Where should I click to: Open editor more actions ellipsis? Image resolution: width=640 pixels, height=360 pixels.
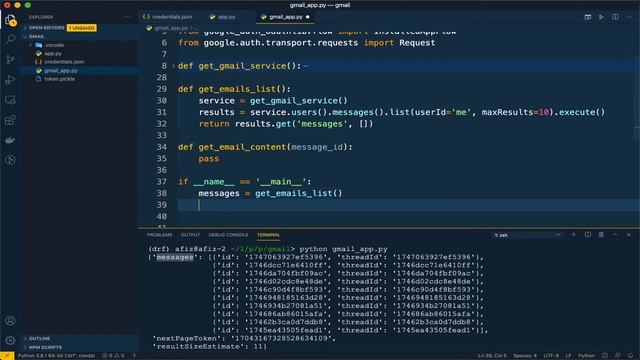click(x=629, y=17)
